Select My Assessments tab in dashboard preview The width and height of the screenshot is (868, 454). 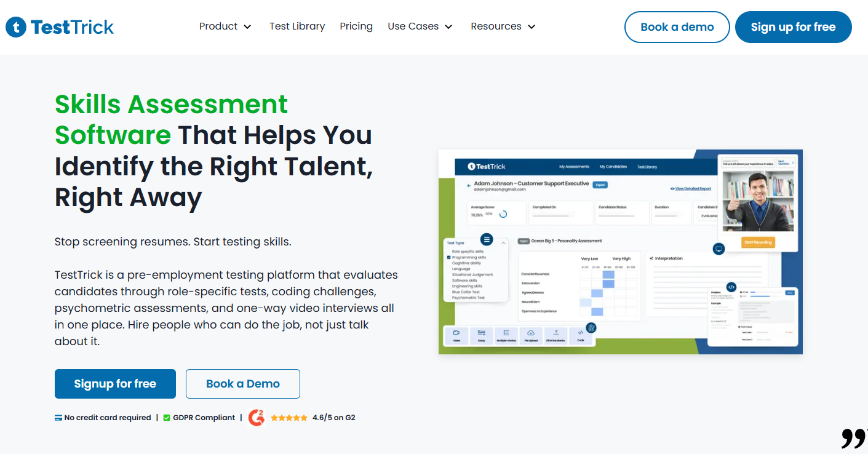pyautogui.click(x=574, y=167)
